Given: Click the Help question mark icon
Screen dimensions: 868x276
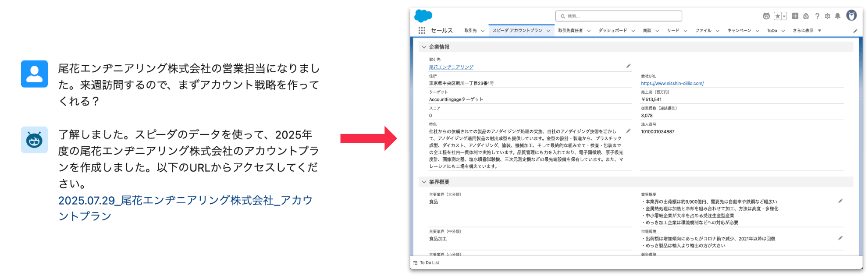Looking at the screenshot, I should click(817, 16).
